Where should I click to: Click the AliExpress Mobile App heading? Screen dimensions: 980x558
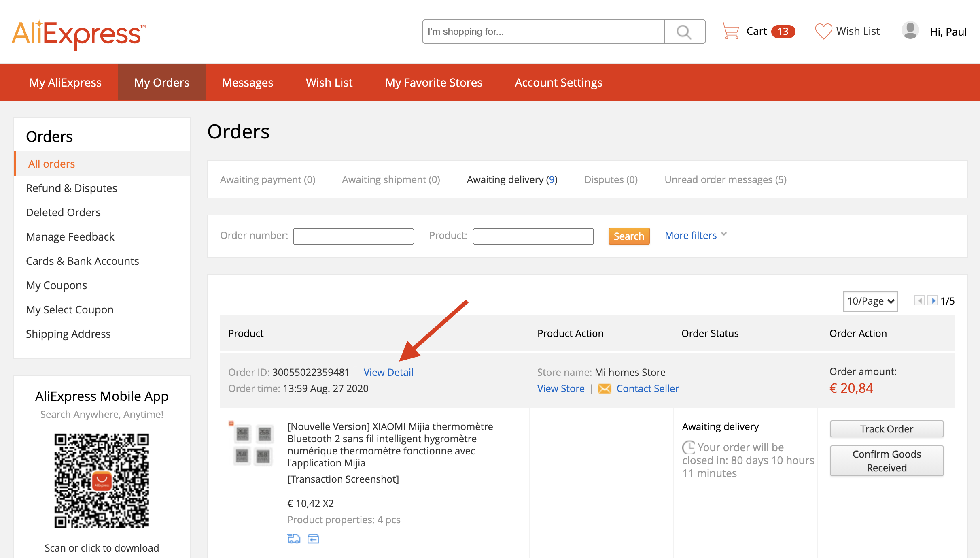click(102, 396)
